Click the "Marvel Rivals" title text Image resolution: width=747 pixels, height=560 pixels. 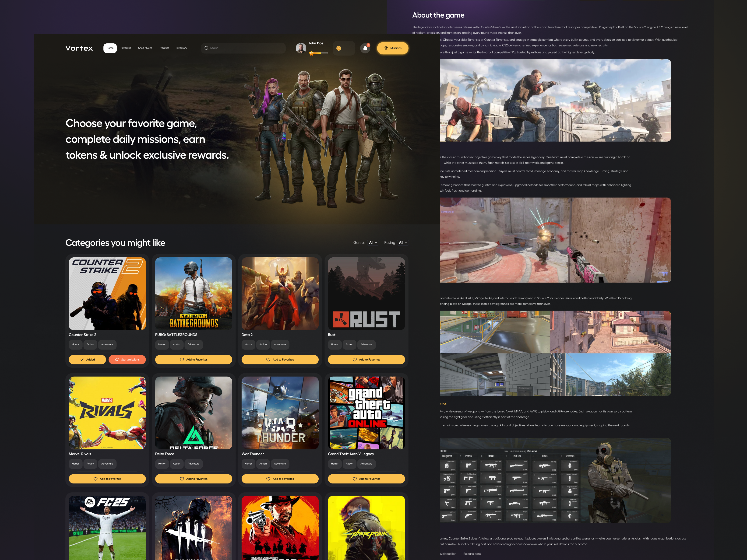(x=80, y=454)
